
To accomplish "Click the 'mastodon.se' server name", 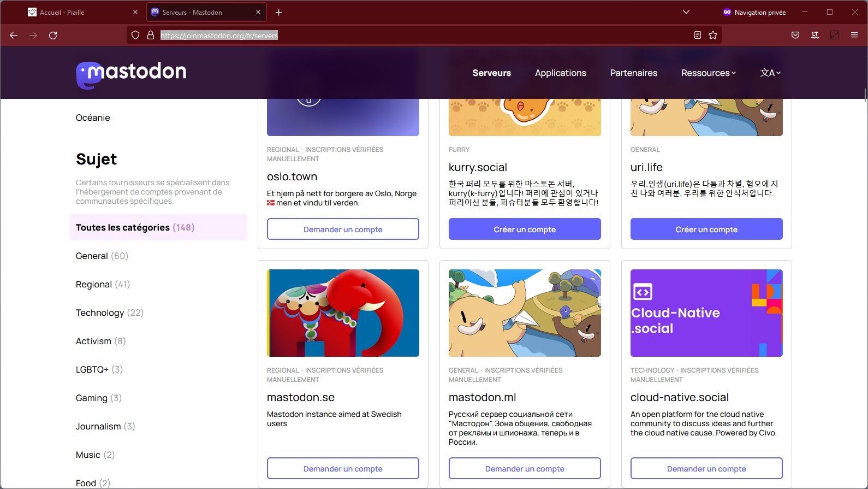I will (x=301, y=397).
